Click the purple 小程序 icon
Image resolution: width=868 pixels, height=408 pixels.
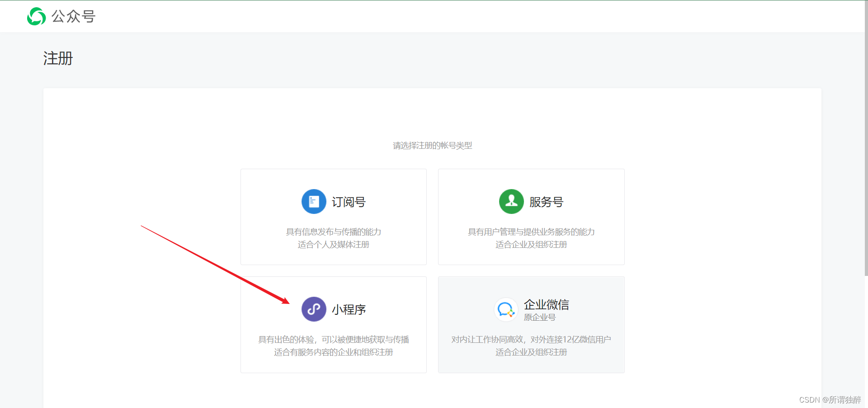(x=314, y=309)
